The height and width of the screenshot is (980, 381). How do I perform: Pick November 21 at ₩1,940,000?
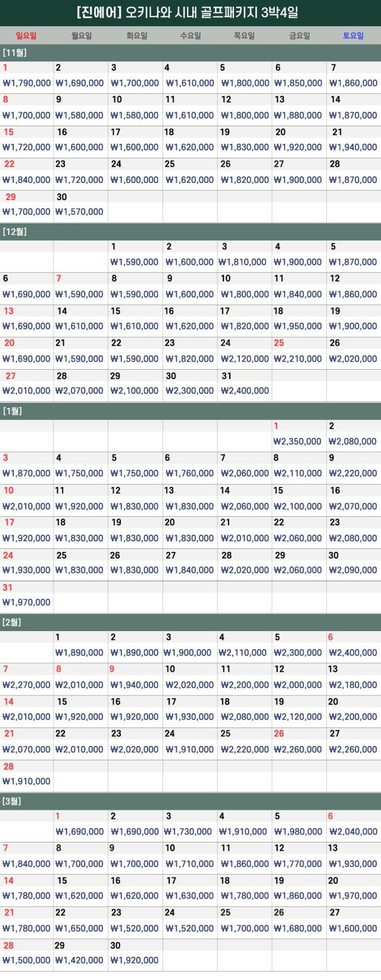tap(354, 141)
